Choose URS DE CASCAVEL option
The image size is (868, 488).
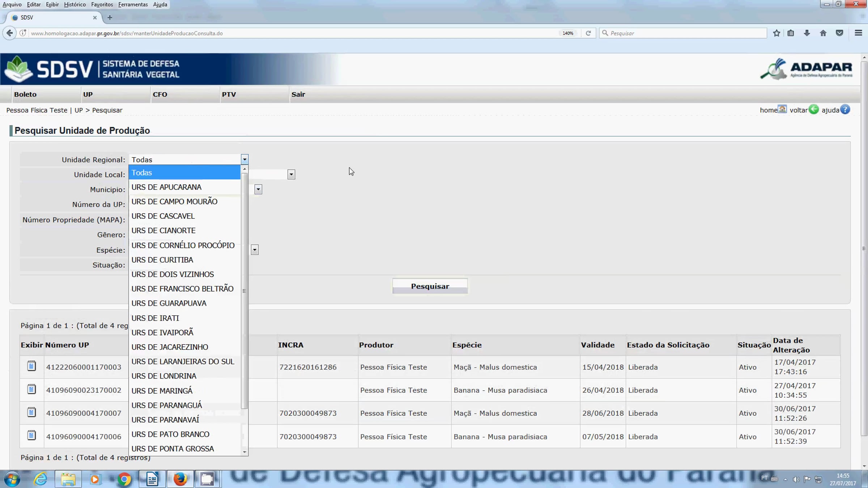[184, 216]
